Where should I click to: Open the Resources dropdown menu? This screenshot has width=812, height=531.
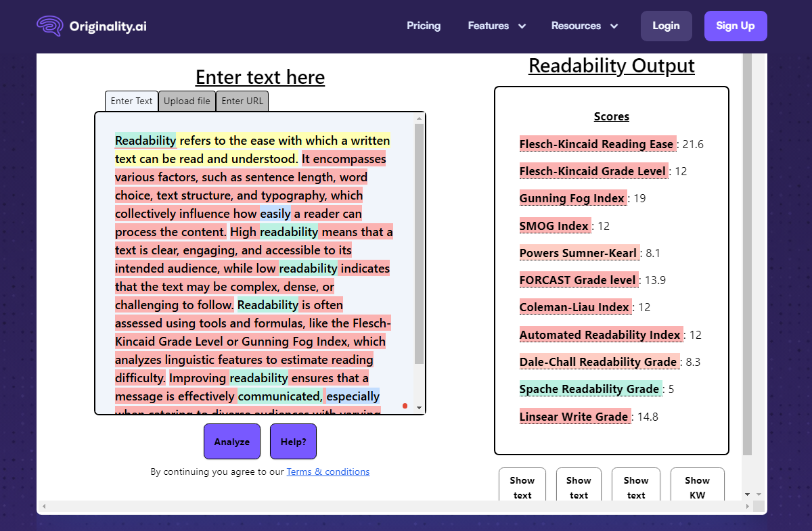click(x=585, y=26)
